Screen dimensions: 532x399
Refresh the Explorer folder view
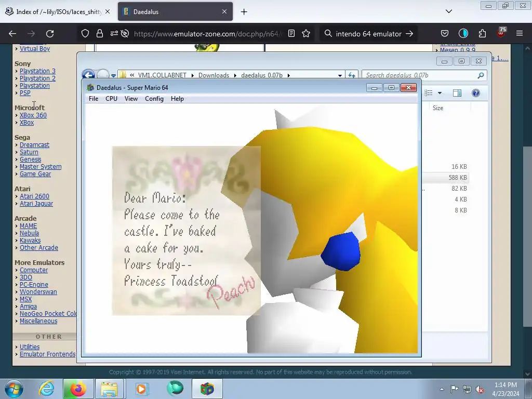click(352, 75)
